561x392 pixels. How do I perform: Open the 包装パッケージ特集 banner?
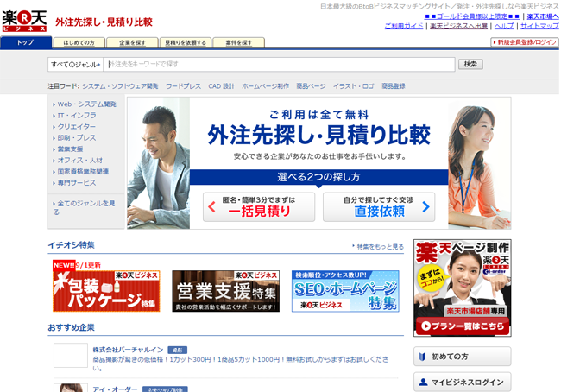click(x=106, y=291)
